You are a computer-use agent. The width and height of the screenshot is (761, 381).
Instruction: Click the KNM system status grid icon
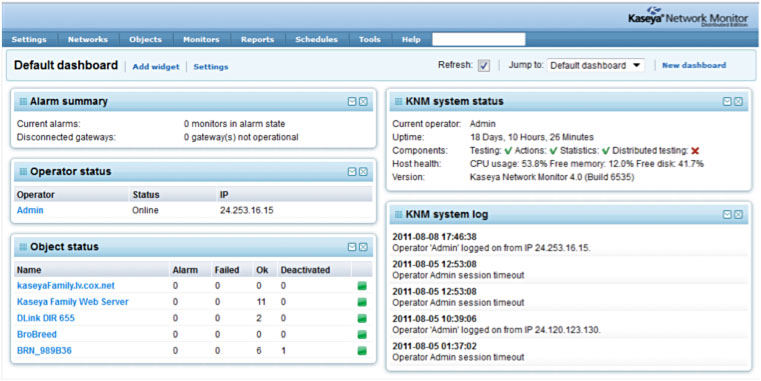[x=398, y=101]
